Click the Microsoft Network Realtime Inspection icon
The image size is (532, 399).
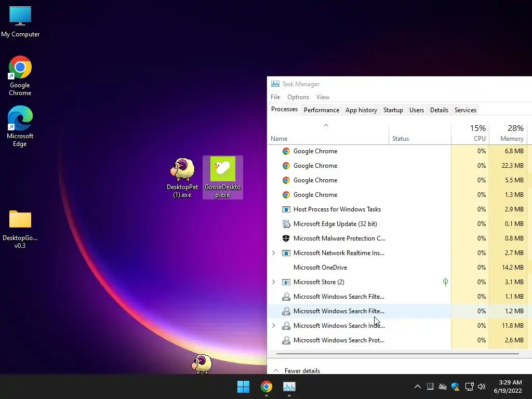point(286,253)
